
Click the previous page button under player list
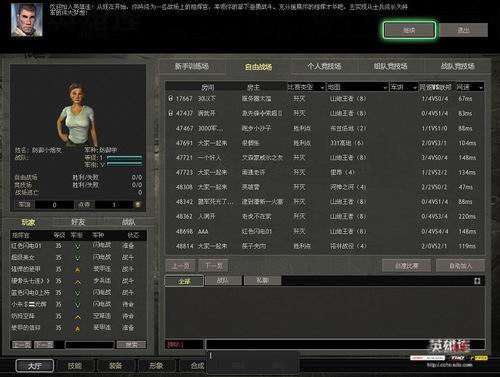(x=22, y=345)
